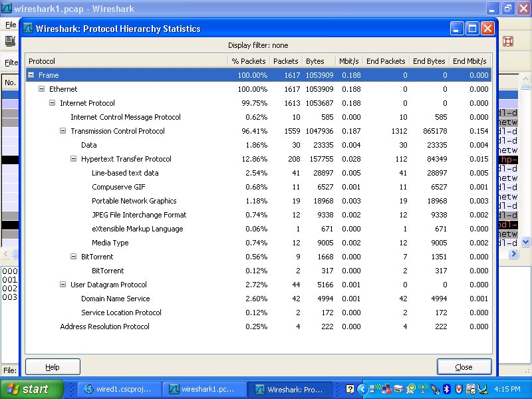Collapse the Internet Protocol node
This screenshot has width=532, height=399.
[x=53, y=103]
